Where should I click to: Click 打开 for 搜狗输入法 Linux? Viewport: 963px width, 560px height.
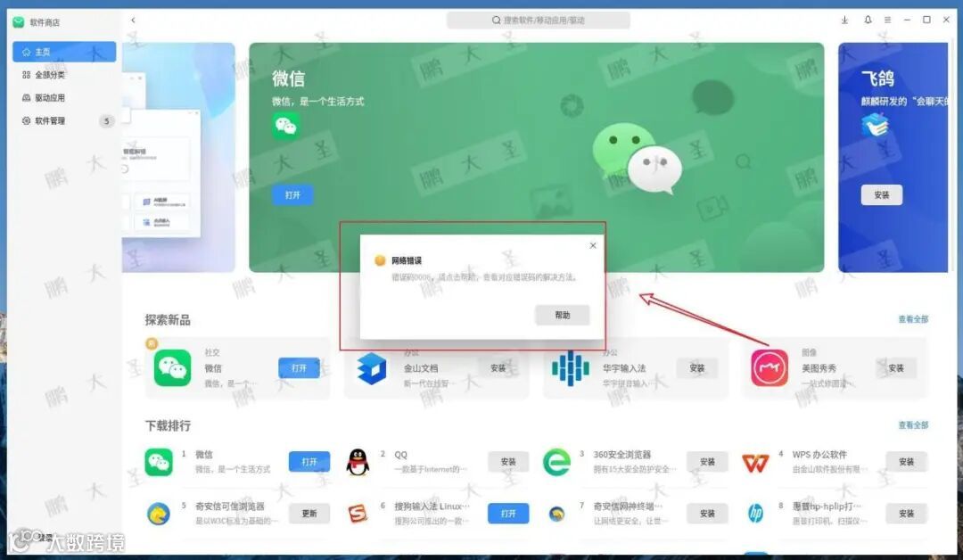(508, 514)
